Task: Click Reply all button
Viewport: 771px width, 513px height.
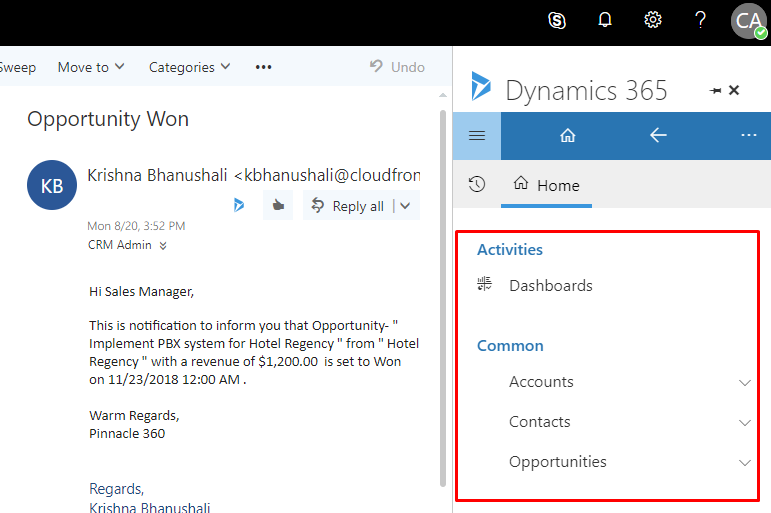Action: pos(348,206)
